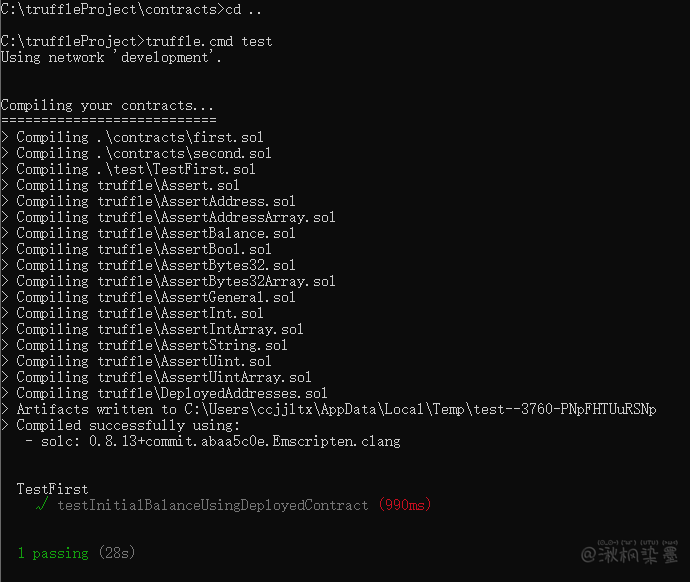This screenshot has width=690, height=582.
Task: Click the AssertBytes32Array.sol line
Action: (x=175, y=281)
